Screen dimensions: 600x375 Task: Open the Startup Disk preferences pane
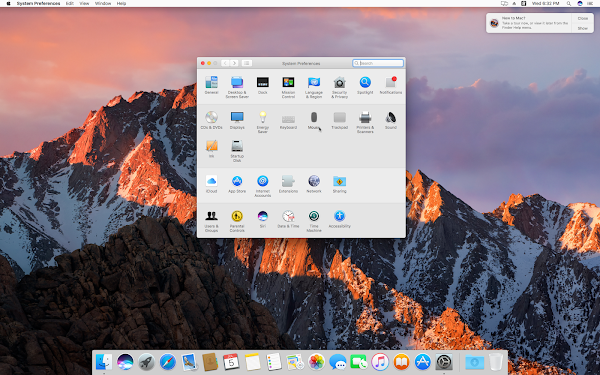coord(237,151)
